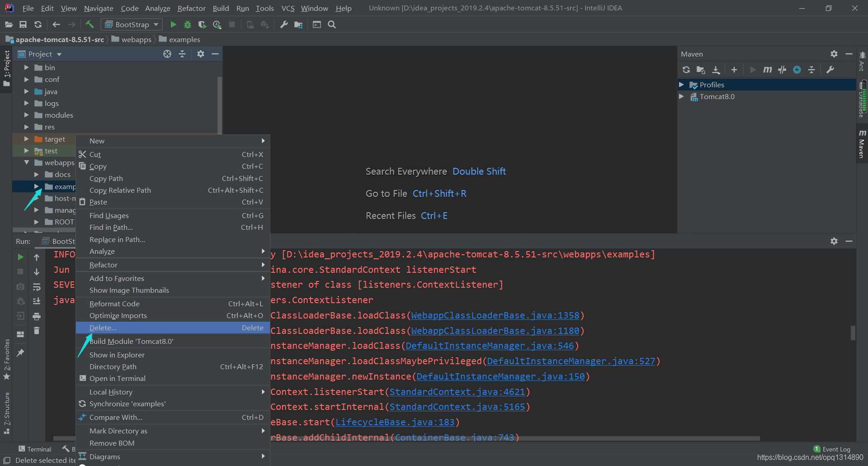This screenshot has height=466, width=868.
Task: Toggle the 1: Project tool window
Action: click(x=6, y=69)
